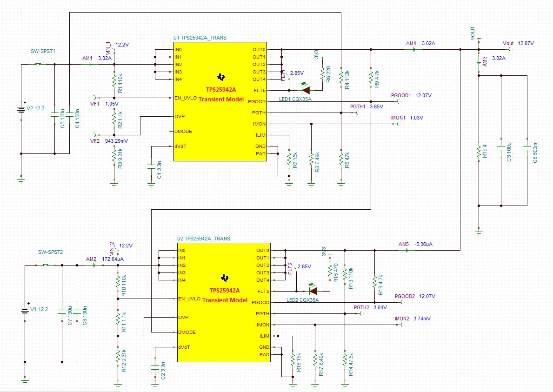Screen dimensions: 553x392
Task: Select resistor R4 110k
Action: point(341,78)
